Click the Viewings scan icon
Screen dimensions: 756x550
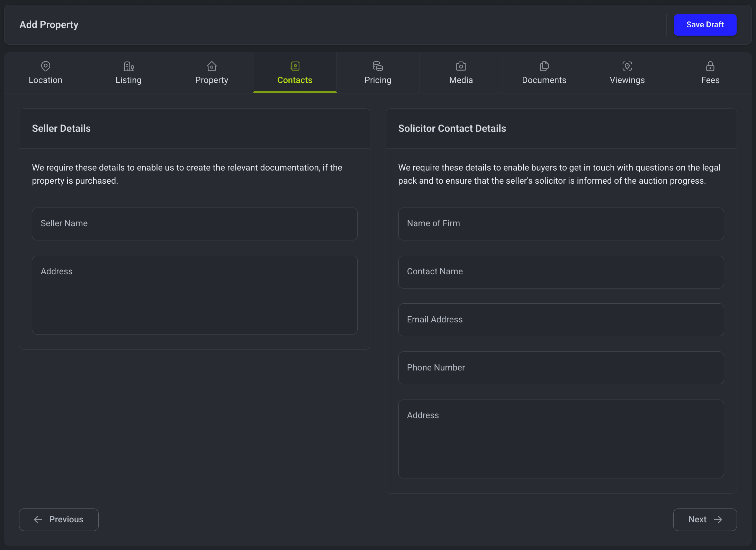(x=627, y=66)
